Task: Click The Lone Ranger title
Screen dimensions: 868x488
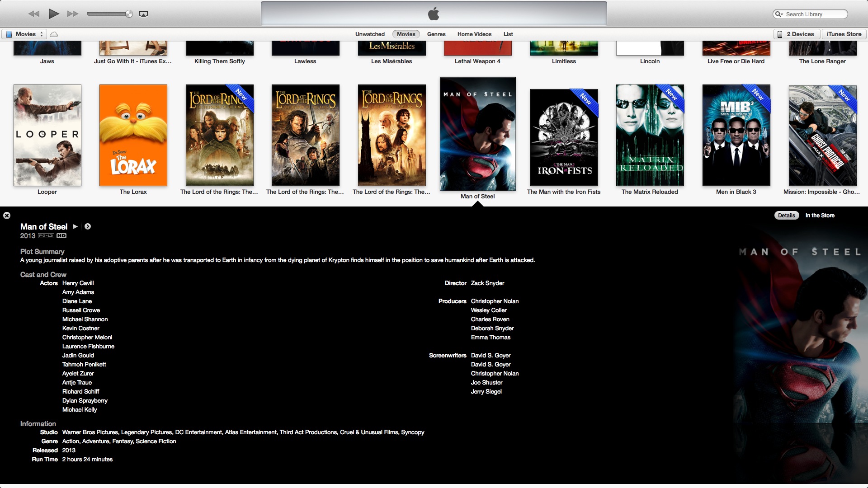Action: point(822,61)
